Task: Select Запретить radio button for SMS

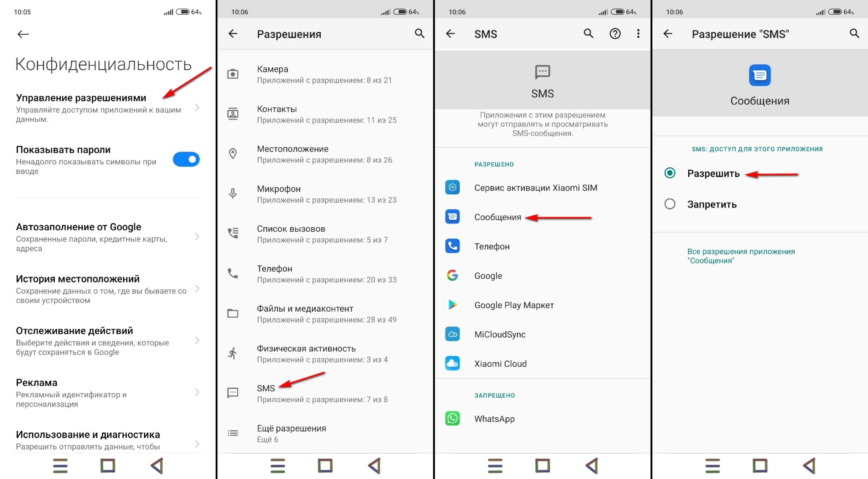Action: point(668,204)
